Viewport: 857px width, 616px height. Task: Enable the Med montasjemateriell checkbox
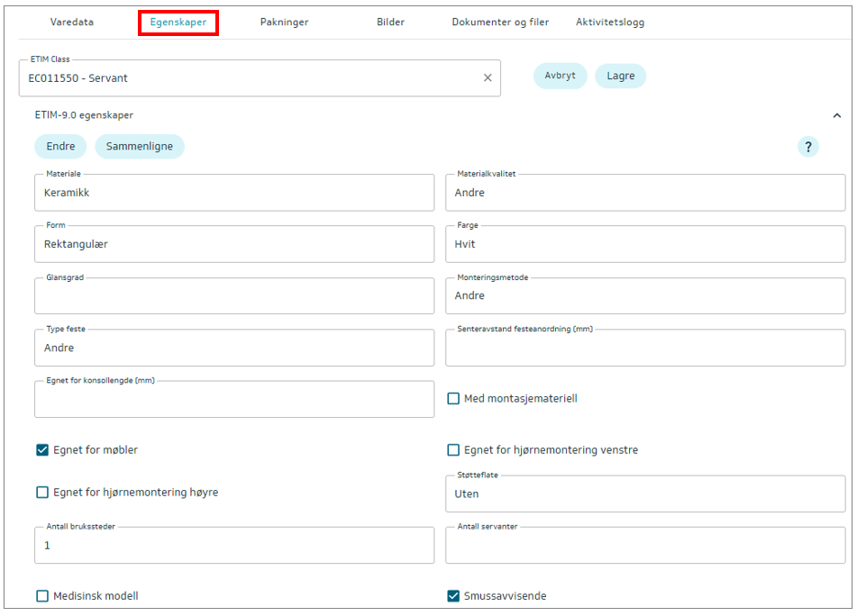(454, 398)
